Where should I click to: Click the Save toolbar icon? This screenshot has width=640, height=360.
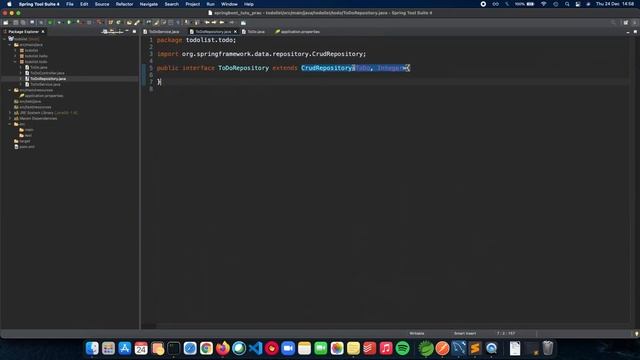16,22
